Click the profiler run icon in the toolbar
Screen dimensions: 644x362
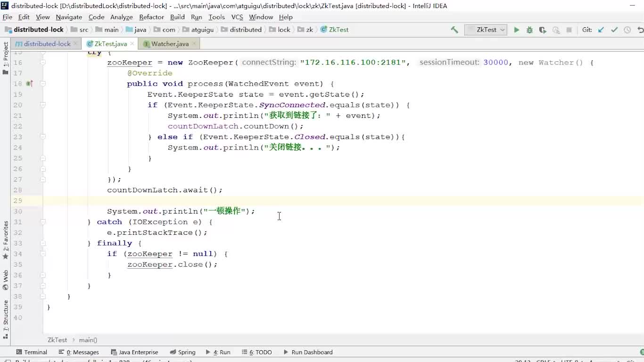(556, 30)
